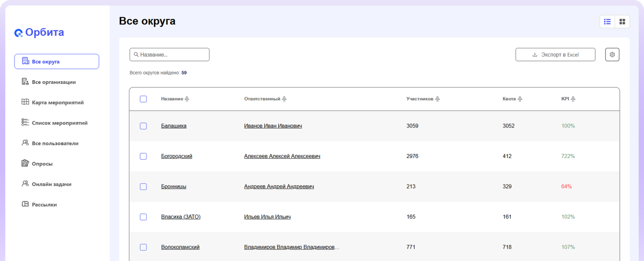Click the download icon in Экспорт button
Image resolution: width=644 pixels, height=261 pixels.
[535, 55]
